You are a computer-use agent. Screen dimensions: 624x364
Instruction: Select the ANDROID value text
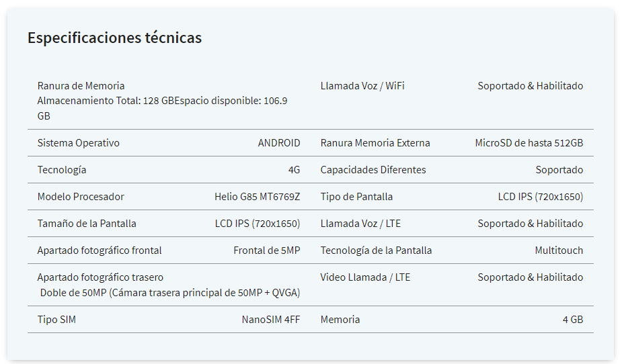[279, 143]
